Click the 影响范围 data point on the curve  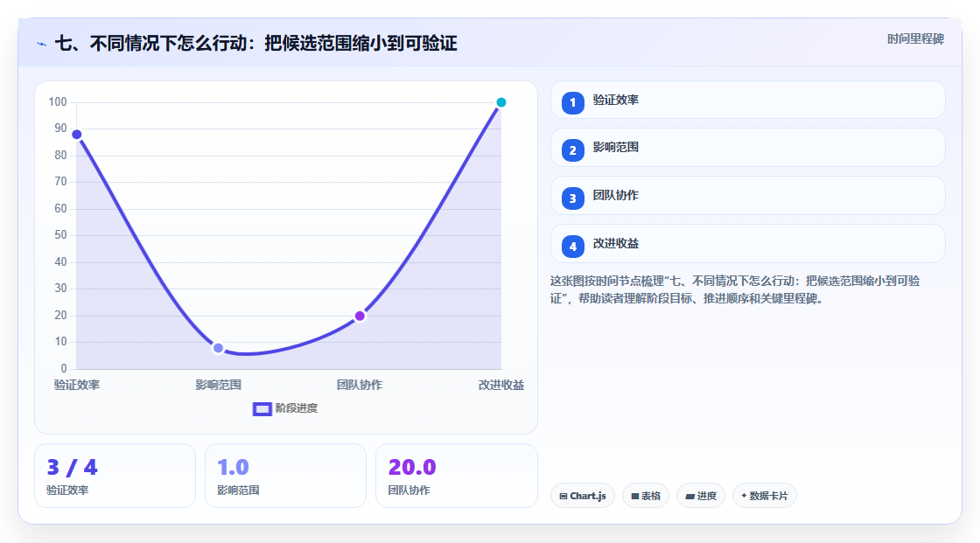[218, 348]
